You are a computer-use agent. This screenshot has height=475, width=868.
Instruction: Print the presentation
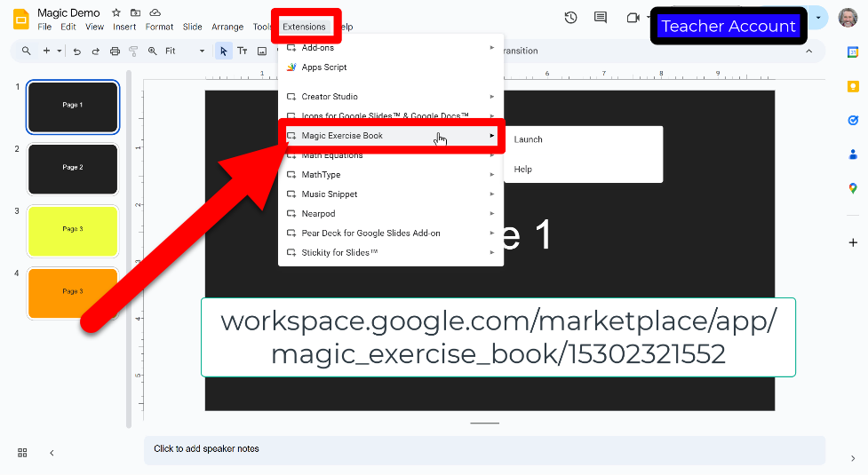(x=115, y=51)
